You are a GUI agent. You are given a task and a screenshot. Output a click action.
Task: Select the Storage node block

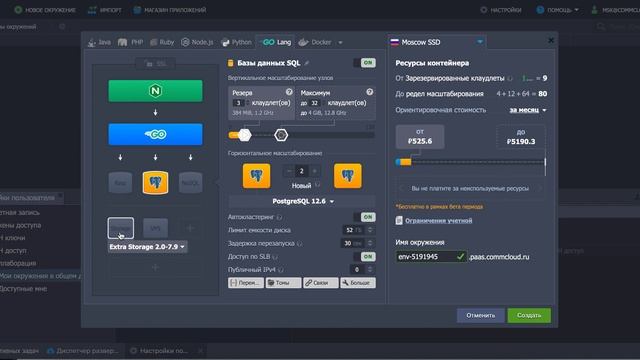tap(120, 228)
